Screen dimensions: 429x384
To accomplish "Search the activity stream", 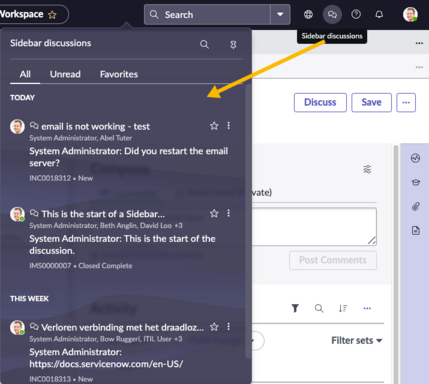I will point(319,308).
